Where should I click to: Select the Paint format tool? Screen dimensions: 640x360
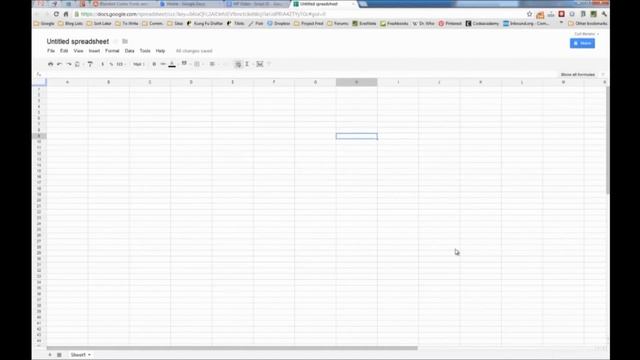coord(90,64)
